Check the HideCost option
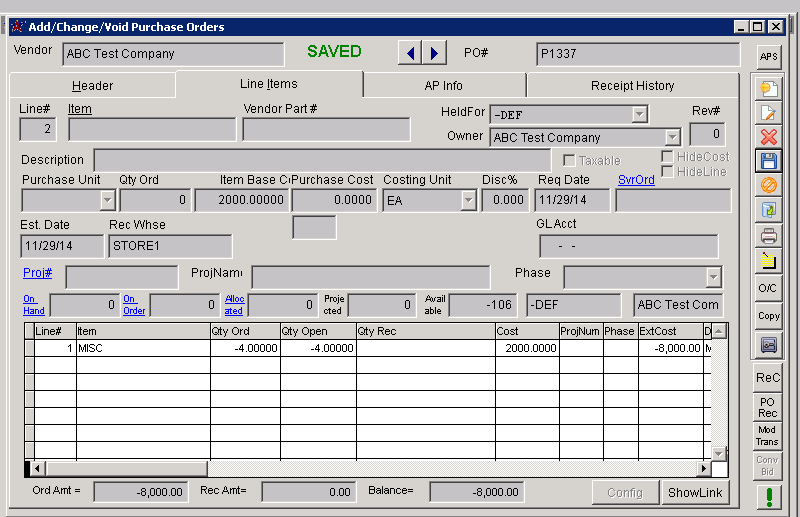Screen dimensions: 800x517 point(667,157)
